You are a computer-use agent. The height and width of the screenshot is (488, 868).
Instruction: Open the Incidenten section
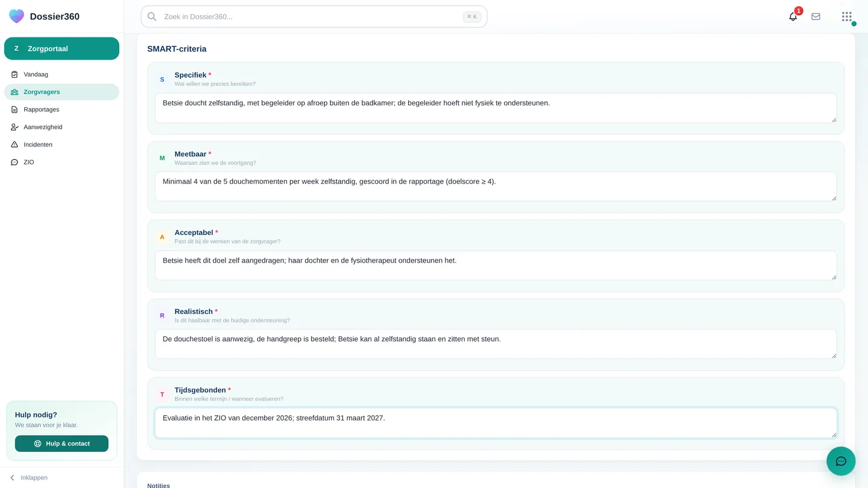point(61,145)
